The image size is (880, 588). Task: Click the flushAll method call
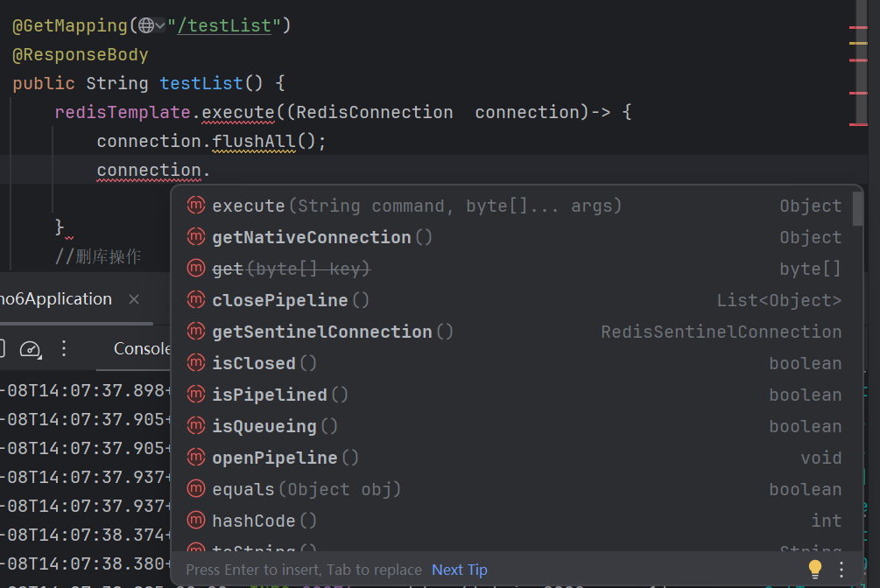click(254, 141)
